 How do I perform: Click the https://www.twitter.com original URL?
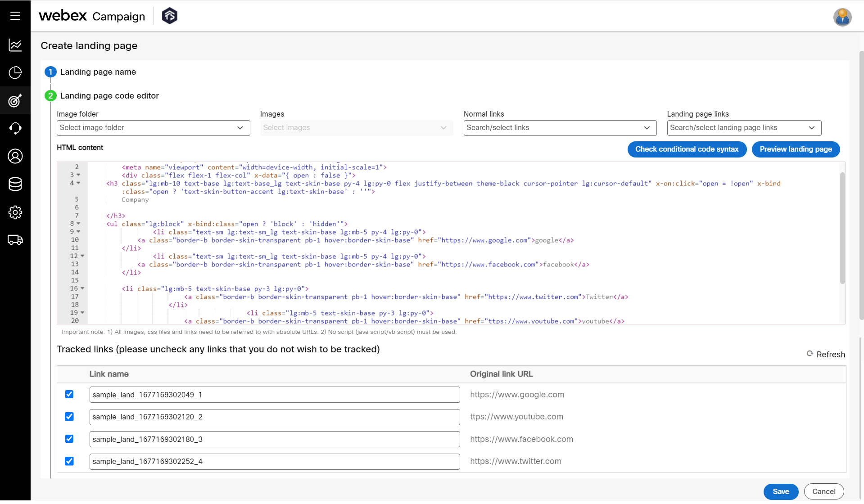click(516, 461)
